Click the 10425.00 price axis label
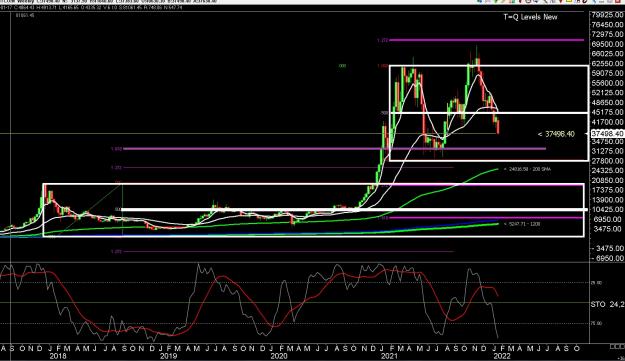The height and width of the screenshot is (361, 625). click(x=607, y=210)
